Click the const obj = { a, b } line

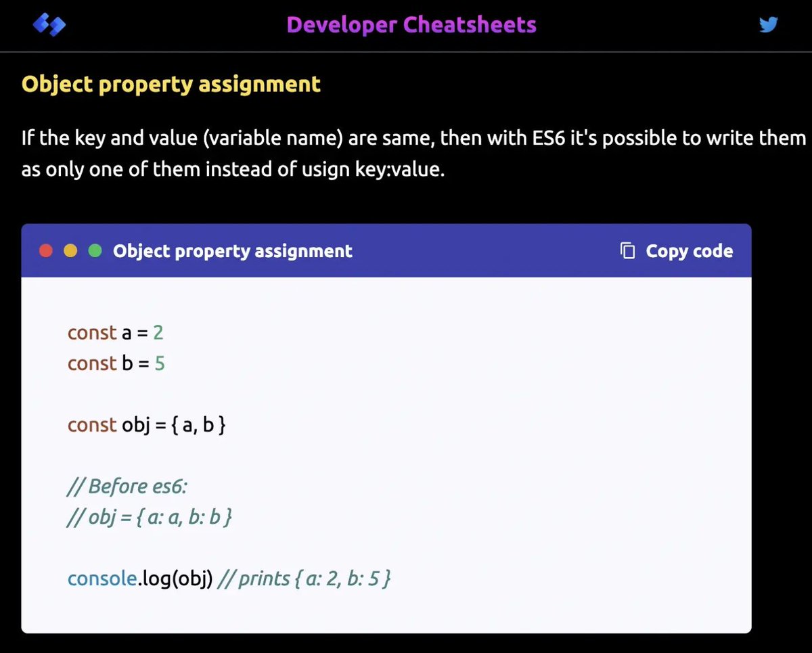coord(146,425)
